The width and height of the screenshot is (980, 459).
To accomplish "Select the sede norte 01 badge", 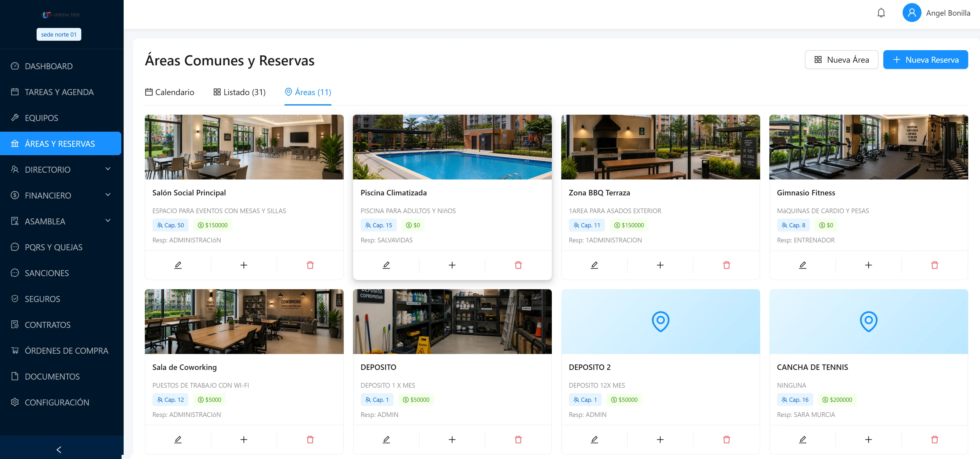I will (59, 34).
